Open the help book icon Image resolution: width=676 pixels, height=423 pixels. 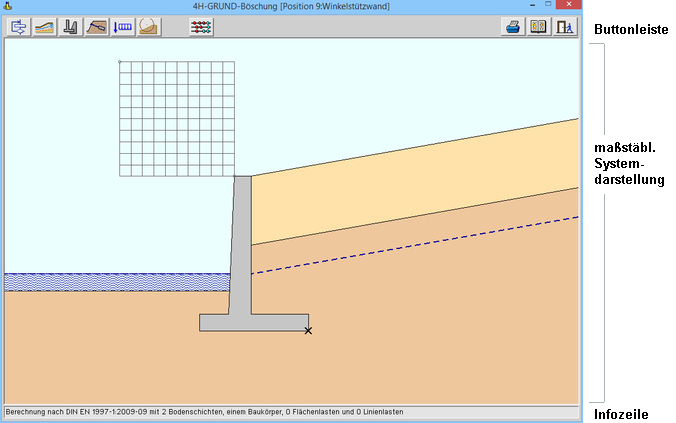539,27
